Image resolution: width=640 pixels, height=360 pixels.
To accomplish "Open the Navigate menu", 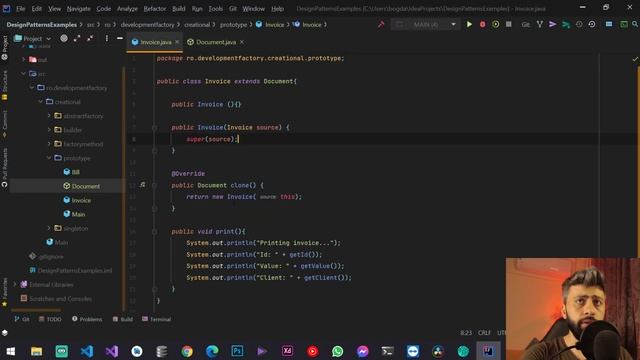I will 78,9.
